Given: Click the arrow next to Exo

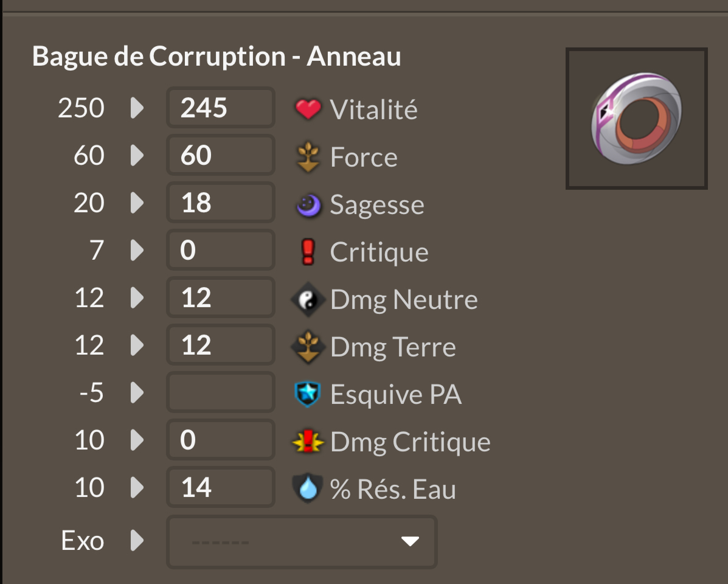Looking at the screenshot, I should 137,540.
